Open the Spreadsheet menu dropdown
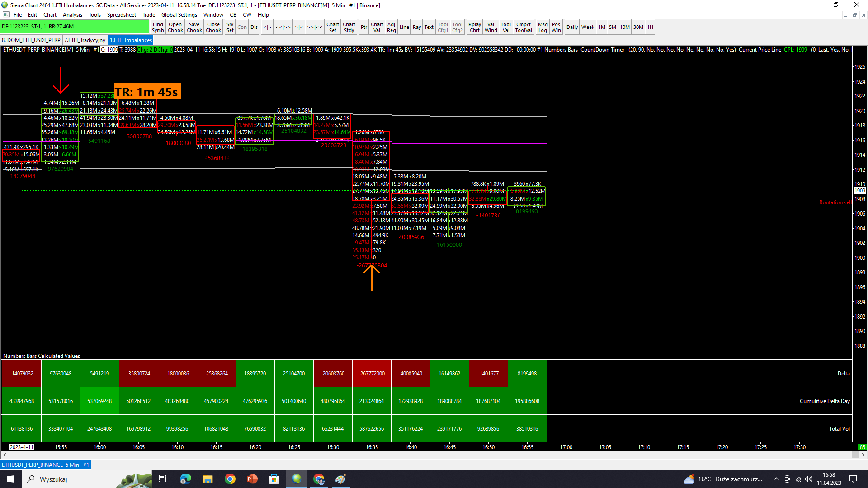868x488 pixels. [x=121, y=14]
